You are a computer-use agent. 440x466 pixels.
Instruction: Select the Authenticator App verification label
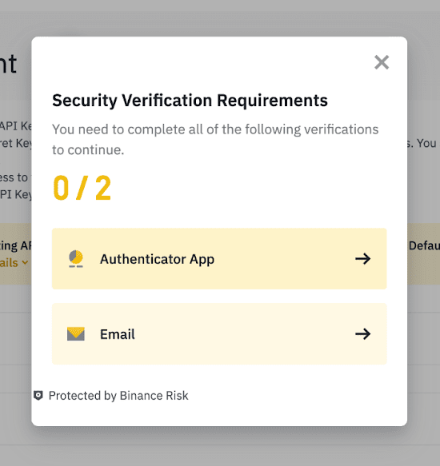[157, 259]
